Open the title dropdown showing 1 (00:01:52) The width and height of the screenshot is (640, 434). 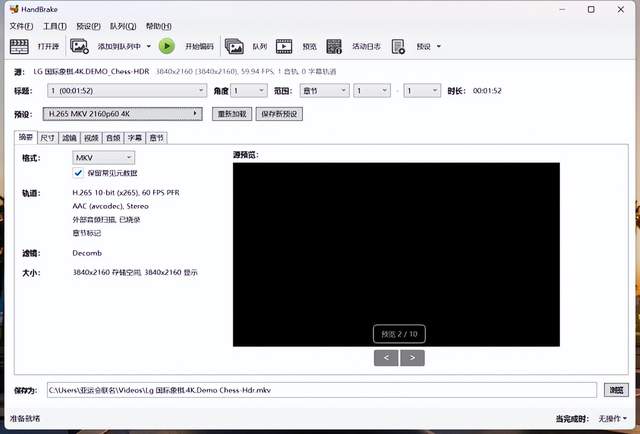coord(127,91)
